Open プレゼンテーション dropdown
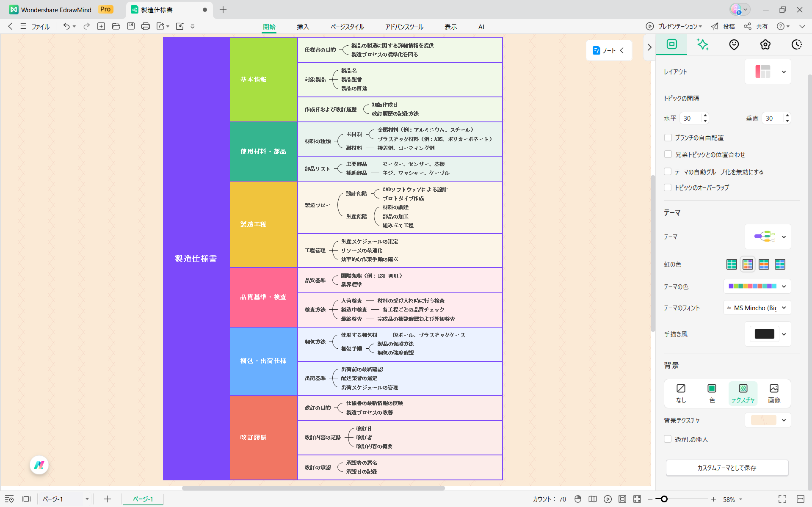The width and height of the screenshot is (812, 507). pyautogui.click(x=674, y=26)
